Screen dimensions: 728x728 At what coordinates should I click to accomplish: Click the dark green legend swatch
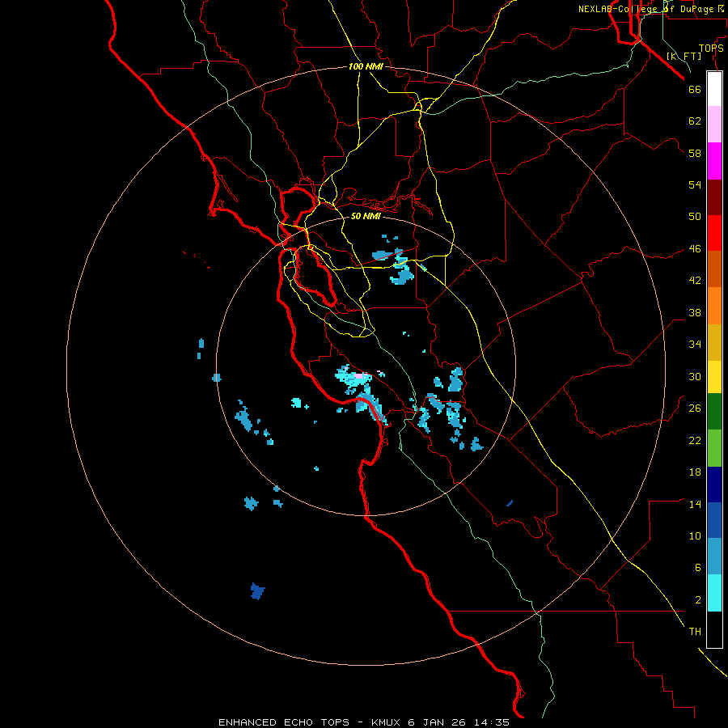(714, 412)
